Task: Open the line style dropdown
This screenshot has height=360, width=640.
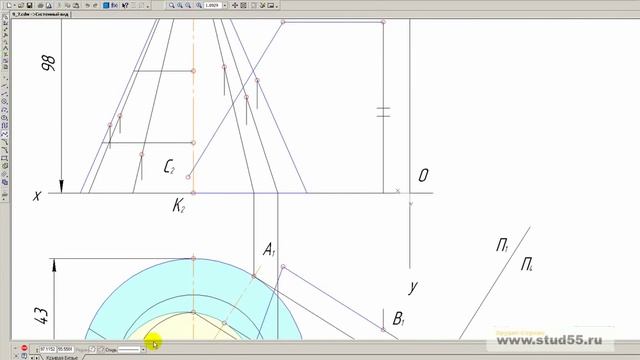Action: coord(143,350)
